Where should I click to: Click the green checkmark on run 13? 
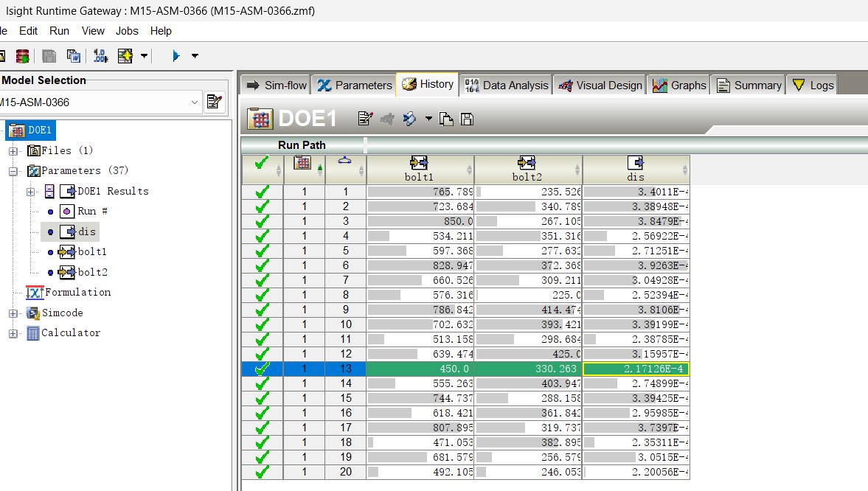(262, 369)
